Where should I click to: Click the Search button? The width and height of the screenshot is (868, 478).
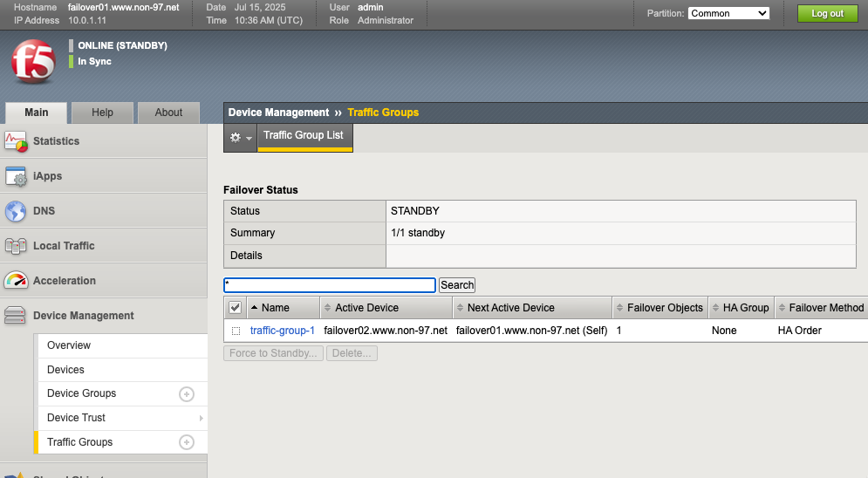(457, 285)
